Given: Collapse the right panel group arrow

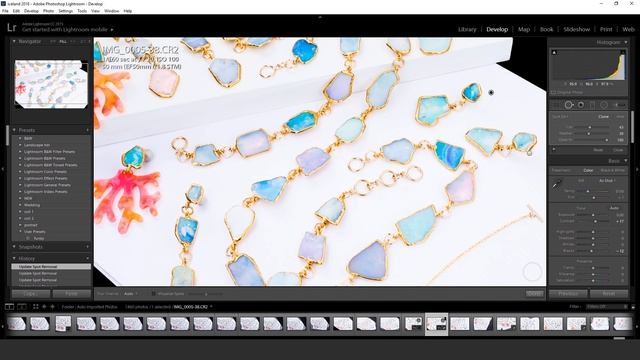Looking at the screenshot, I should click(x=638, y=169).
